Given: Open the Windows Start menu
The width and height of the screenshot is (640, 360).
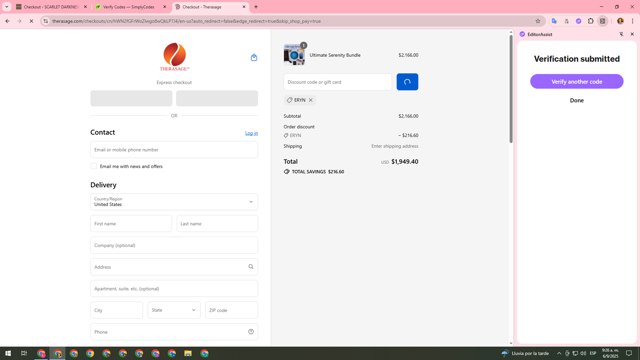Looking at the screenshot, I should tap(8, 353).
